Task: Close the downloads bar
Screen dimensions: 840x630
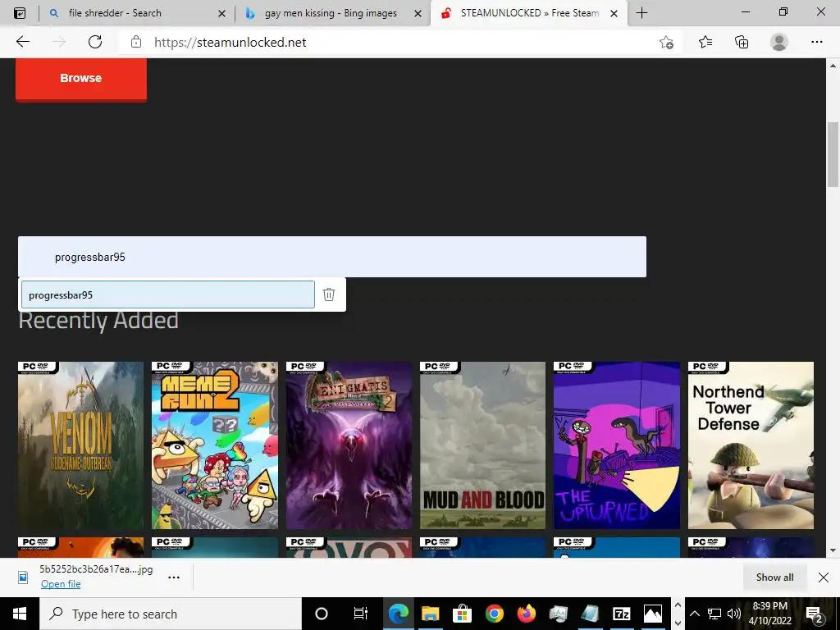Action: [824, 577]
